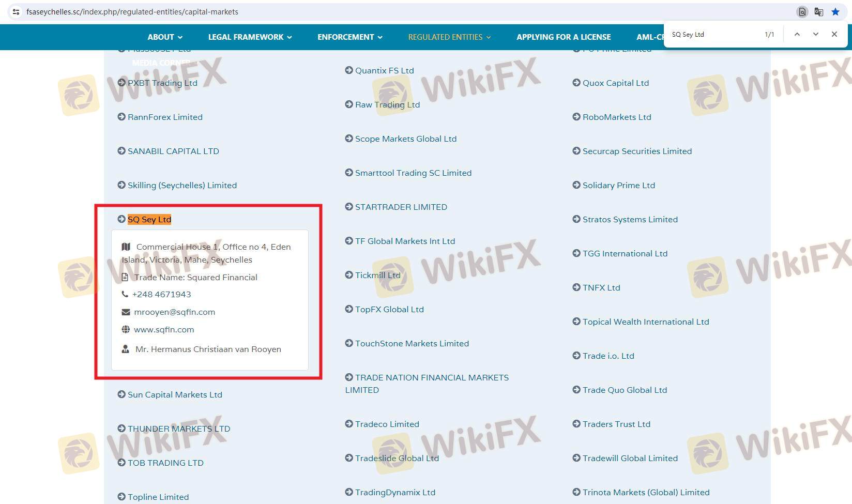Expand Sun Capital Markets Ltd details
Screen dimensions: 852x504
tap(175, 394)
